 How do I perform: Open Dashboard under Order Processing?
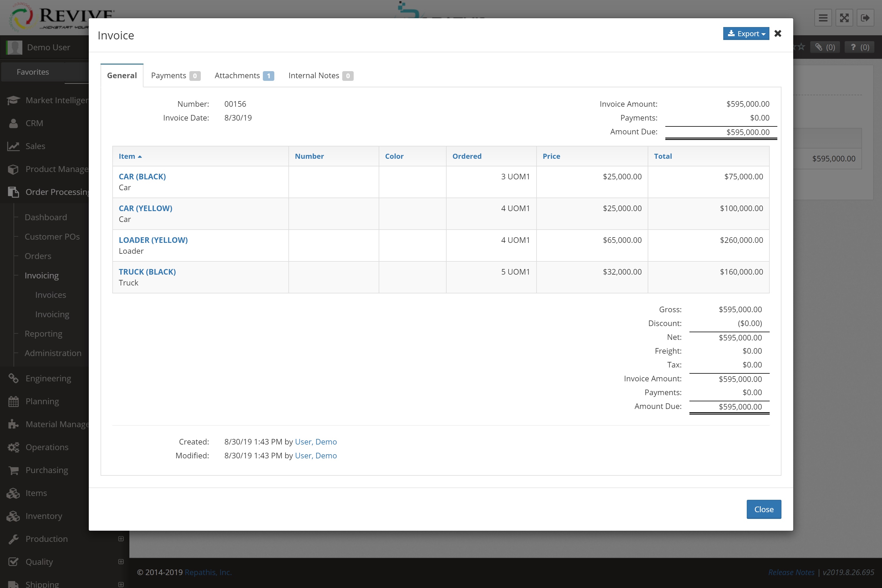pos(46,218)
